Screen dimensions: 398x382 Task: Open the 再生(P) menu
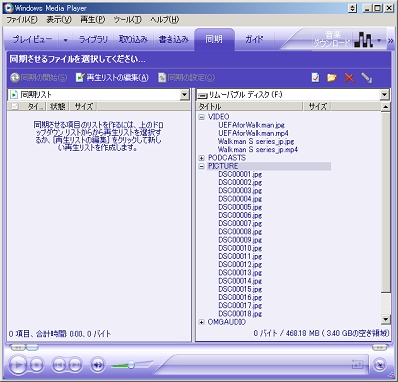point(92,20)
